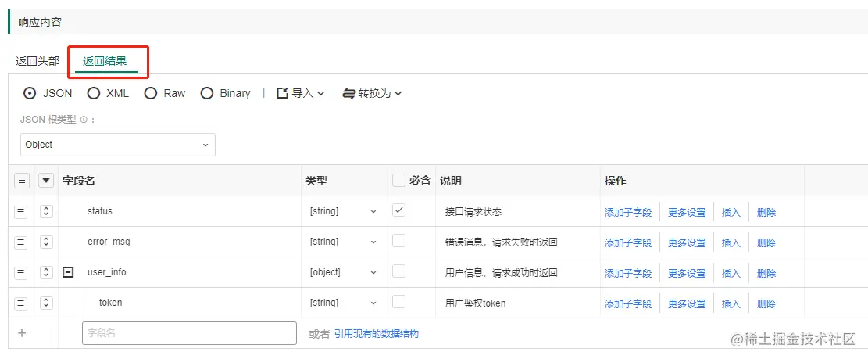Screen dimensions: 868x359
Task: Click 更多设置 for token row
Action: tap(687, 303)
